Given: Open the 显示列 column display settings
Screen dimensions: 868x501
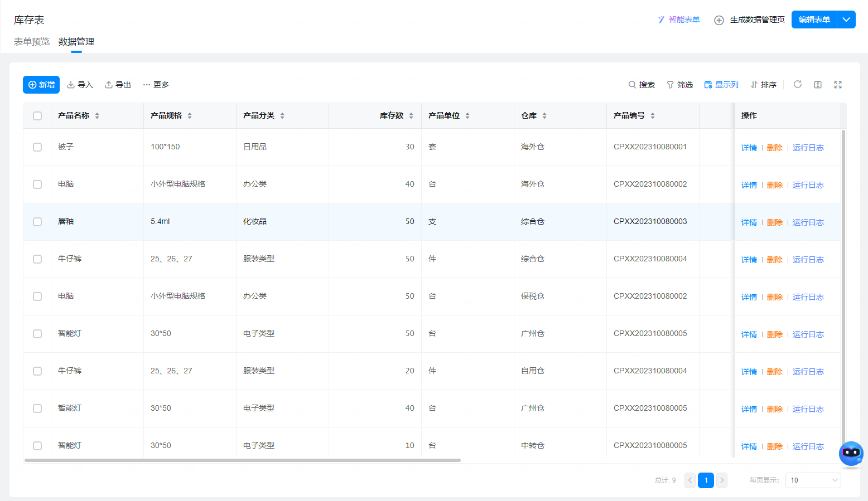Looking at the screenshot, I should pyautogui.click(x=721, y=85).
